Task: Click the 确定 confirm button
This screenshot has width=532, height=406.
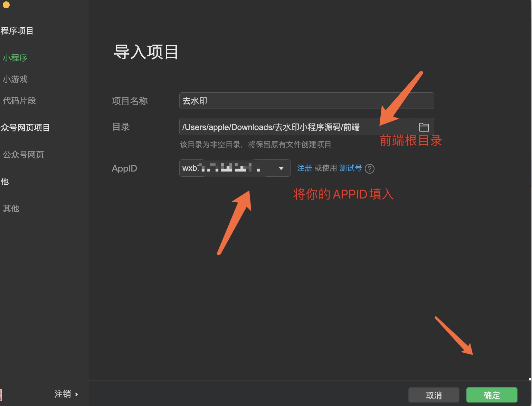Action: [x=492, y=395]
